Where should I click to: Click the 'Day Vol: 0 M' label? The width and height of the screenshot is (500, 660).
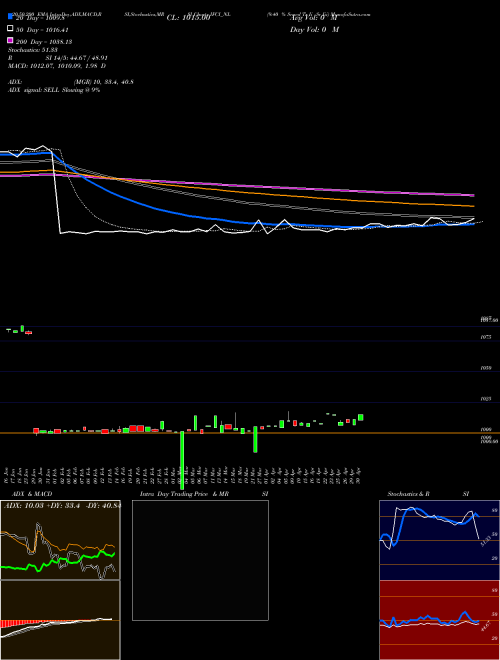[314, 29]
